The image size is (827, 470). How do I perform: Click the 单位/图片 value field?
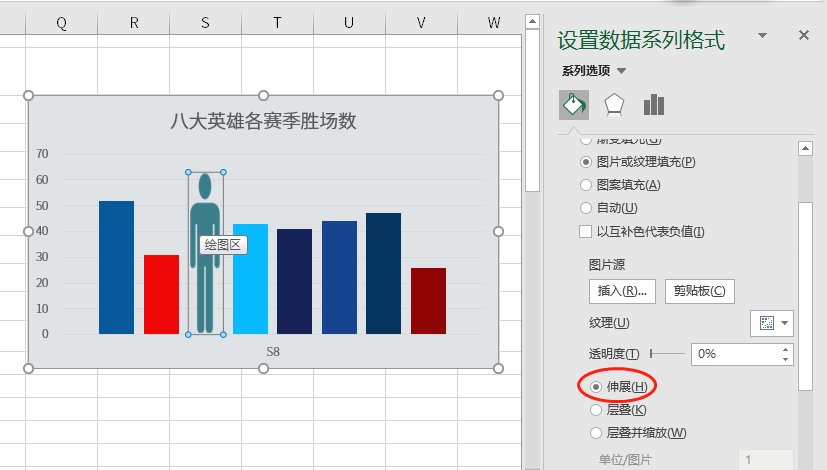click(x=766, y=459)
